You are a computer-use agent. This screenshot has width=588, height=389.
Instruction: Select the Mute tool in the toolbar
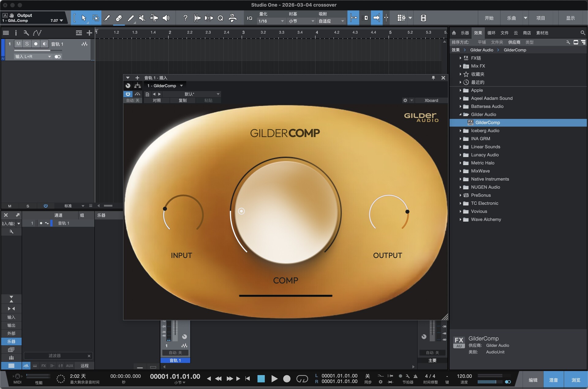click(141, 18)
